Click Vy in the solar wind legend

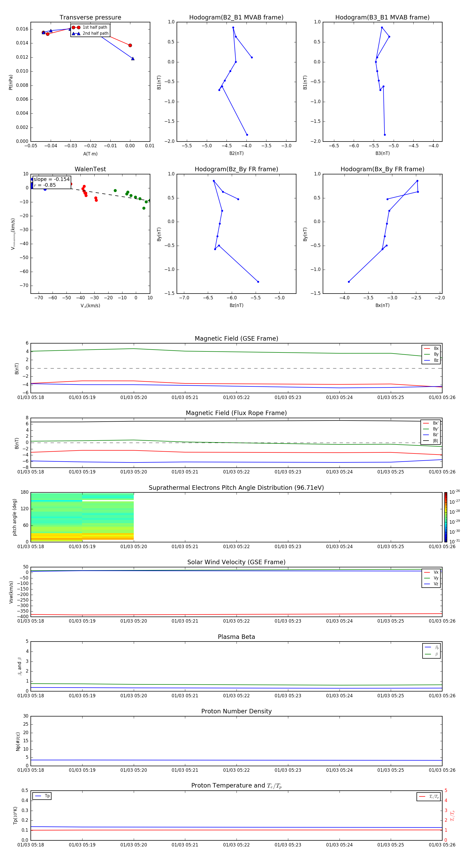(431, 578)
